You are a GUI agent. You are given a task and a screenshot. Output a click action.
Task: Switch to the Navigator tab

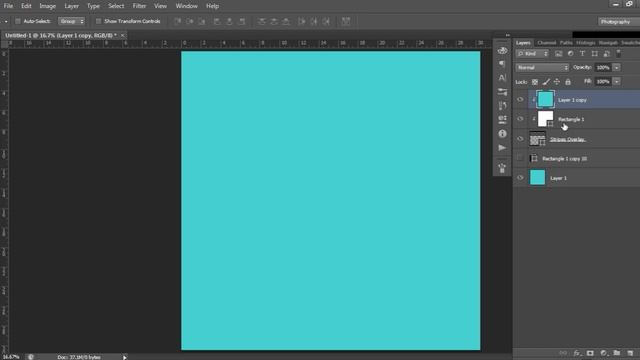pyautogui.click(x=608, y=43)
